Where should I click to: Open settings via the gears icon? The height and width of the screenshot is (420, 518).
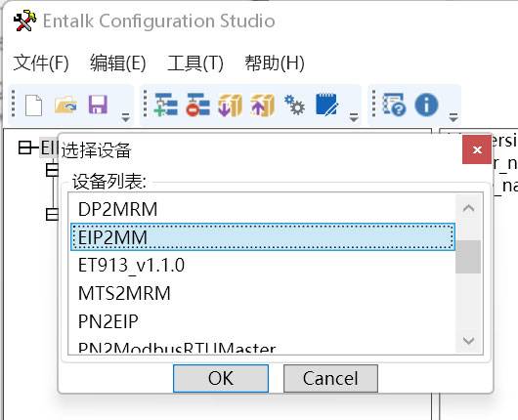coord(294,105)
